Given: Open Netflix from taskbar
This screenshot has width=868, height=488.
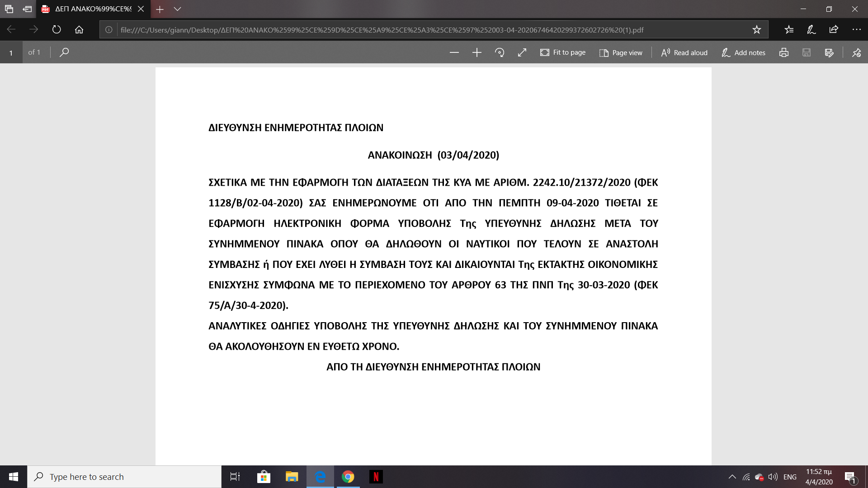Looking at the screenshot, I should (x=376, y=477).
